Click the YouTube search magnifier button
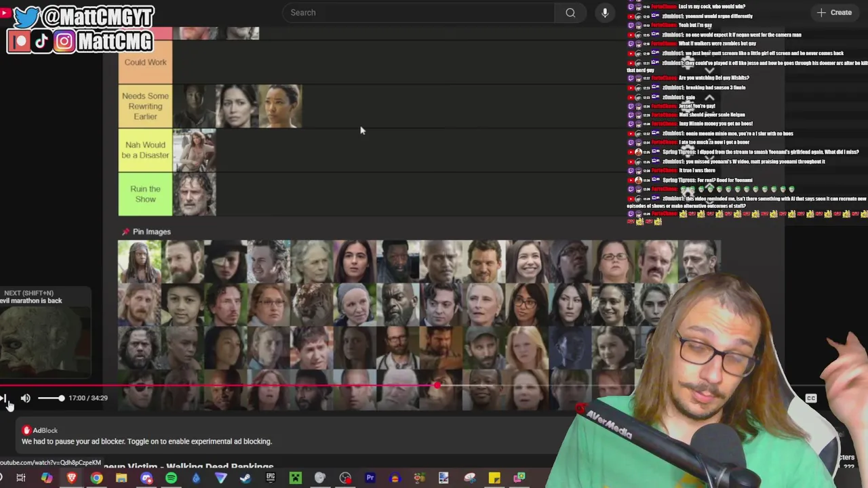The height and width of the screenshot is (488, 868). 570,12
